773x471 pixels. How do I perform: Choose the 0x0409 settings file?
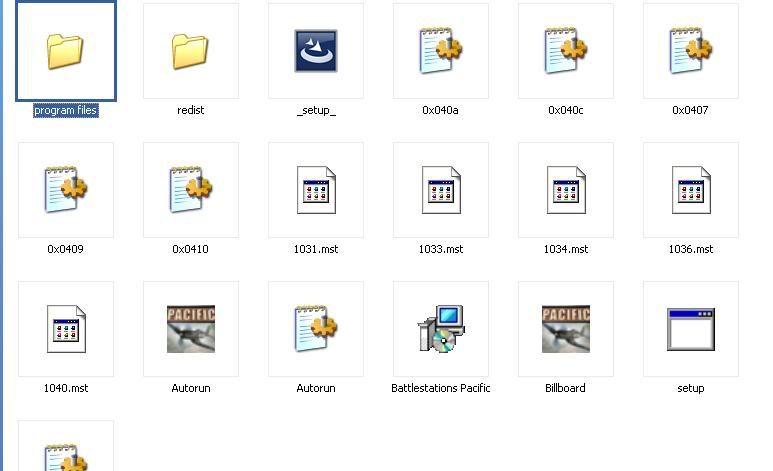pyautogui.click(x=66, y=190)
